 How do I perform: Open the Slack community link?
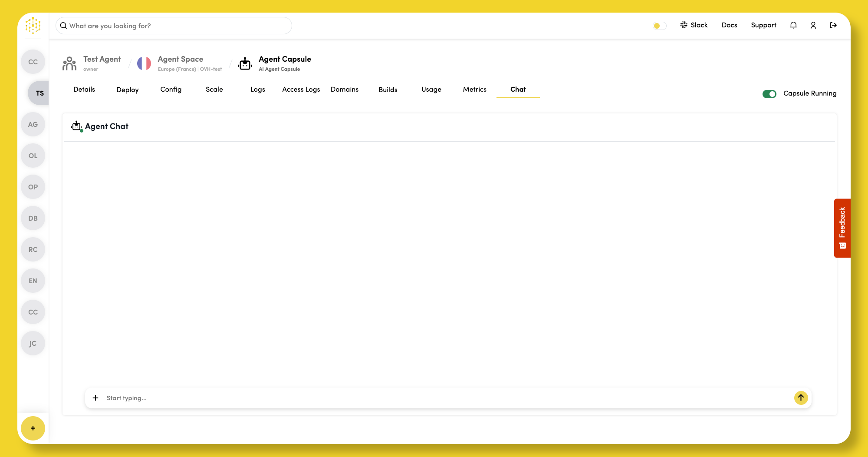point(694,25)
